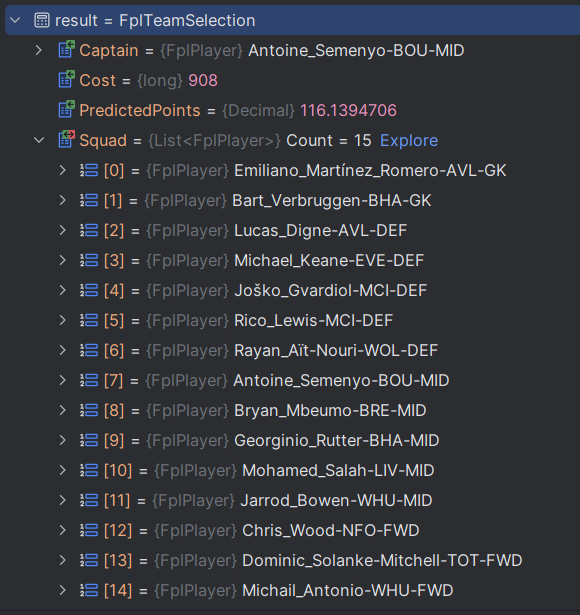Image resolution: width=580 pixels, height=615 pixels.
Task: Click the property icon next to PredictedPoints
Action: click(x=66, y=109)
